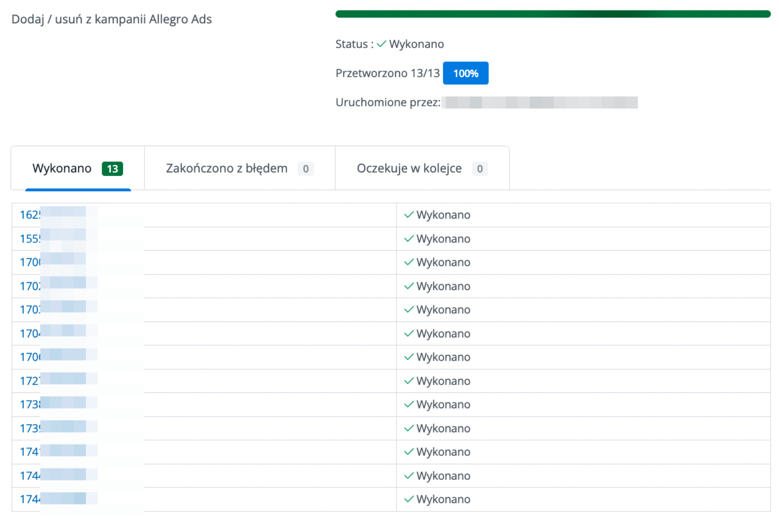Switch to the Wykonano tab
The height and width of the screenshot is (532, 779).
tap(62, 168)
